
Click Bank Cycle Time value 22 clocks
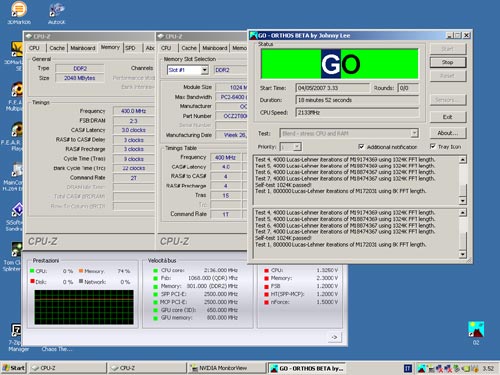click(x=134, y=168)
